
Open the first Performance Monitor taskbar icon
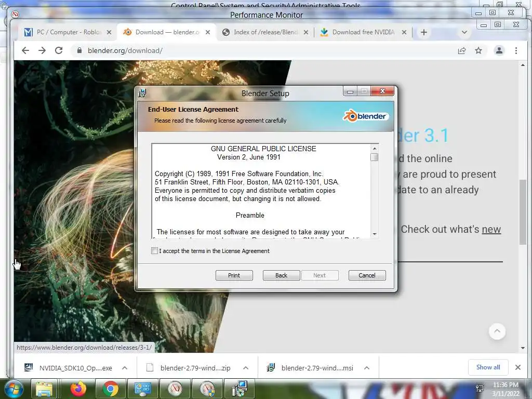(175, 389)
